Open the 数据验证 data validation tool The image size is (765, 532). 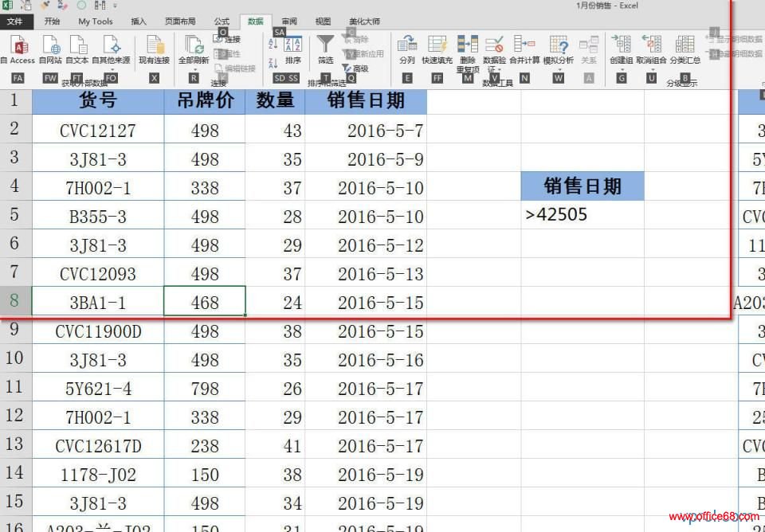tap(494, 53)
